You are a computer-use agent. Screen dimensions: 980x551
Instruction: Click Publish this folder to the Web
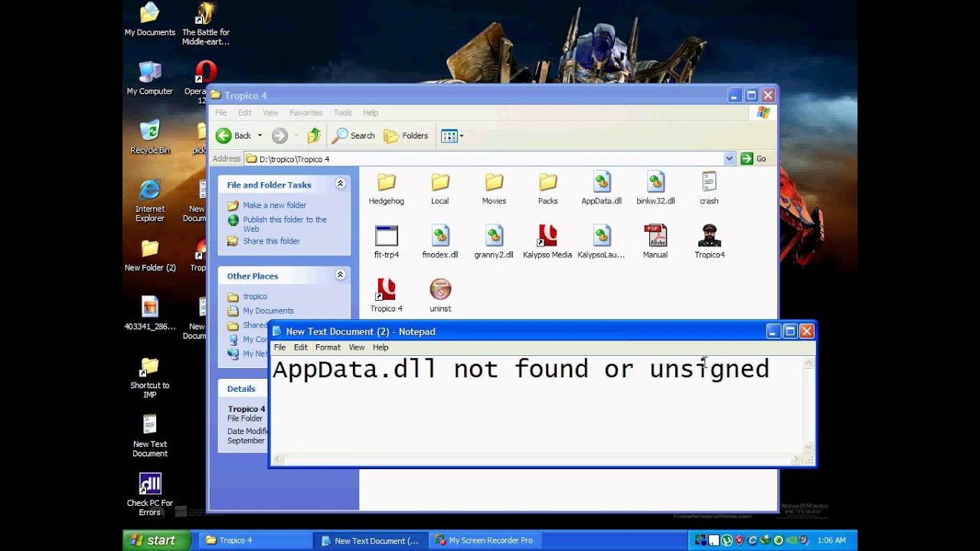click(285, 223)
